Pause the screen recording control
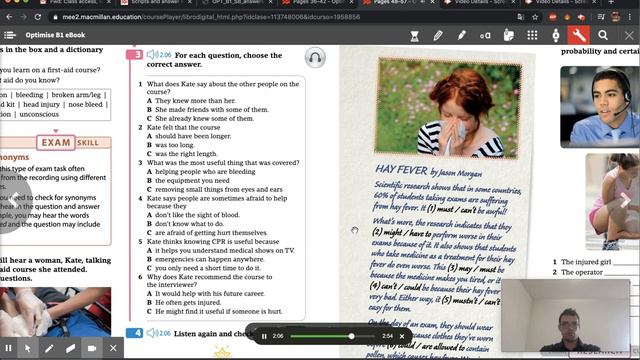Screen dimensions: 640x360 (x=8, y=348)
